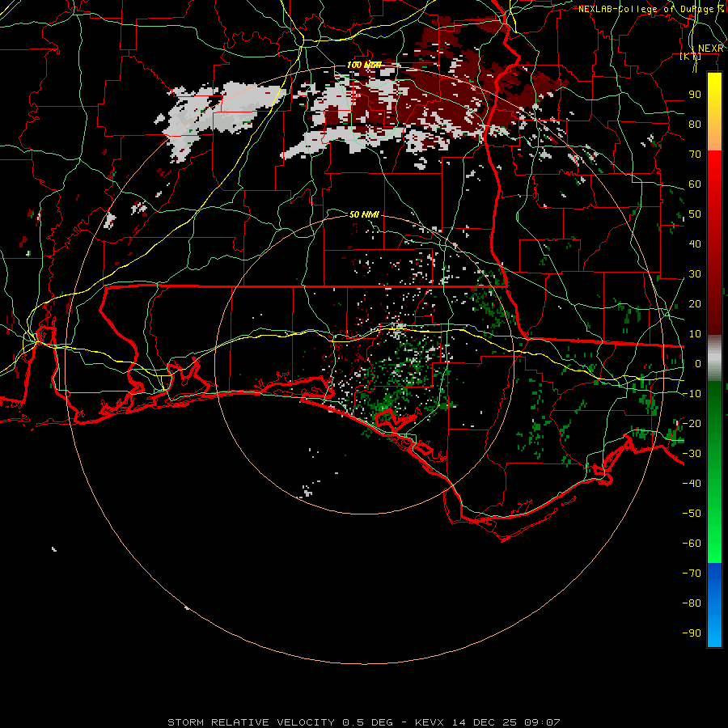Click the 80 value on velocity scale
Screen dimensions: 728x728
click(x=695, y=124)
